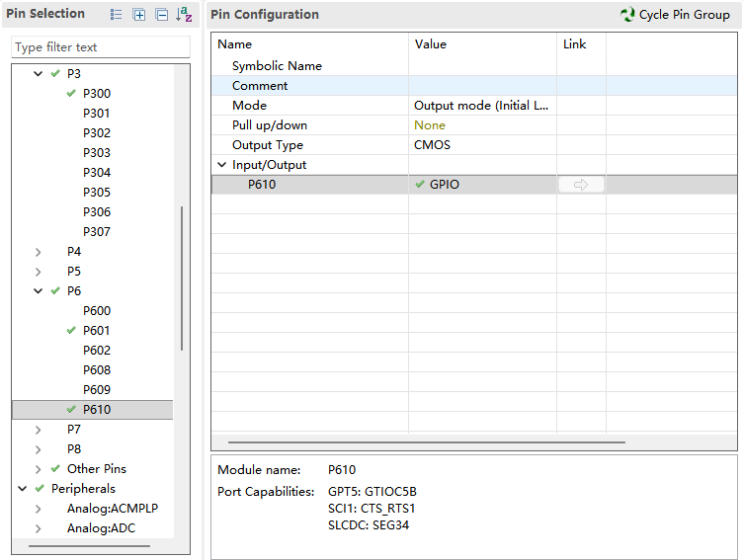The image size is (744, 560).
Task: Collapse the Input/Output section
Action: tap(222, 165)
